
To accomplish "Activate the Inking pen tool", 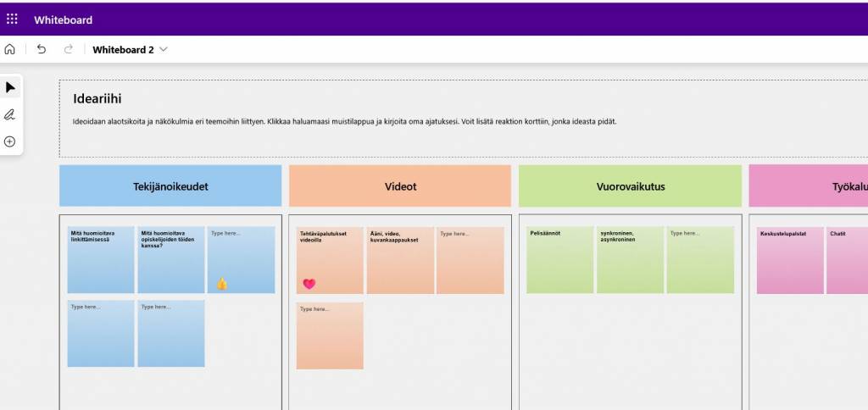I will point(10,114).
